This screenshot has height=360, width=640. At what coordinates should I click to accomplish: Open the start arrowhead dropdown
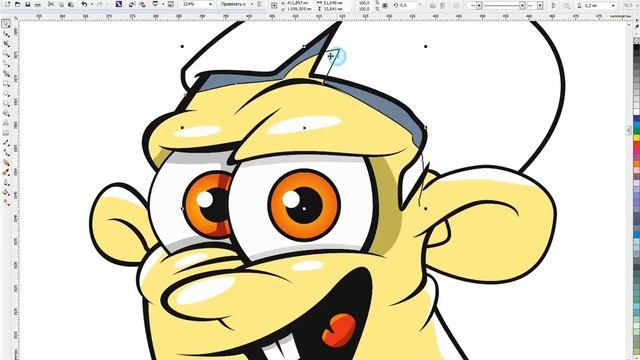(479, 5)
